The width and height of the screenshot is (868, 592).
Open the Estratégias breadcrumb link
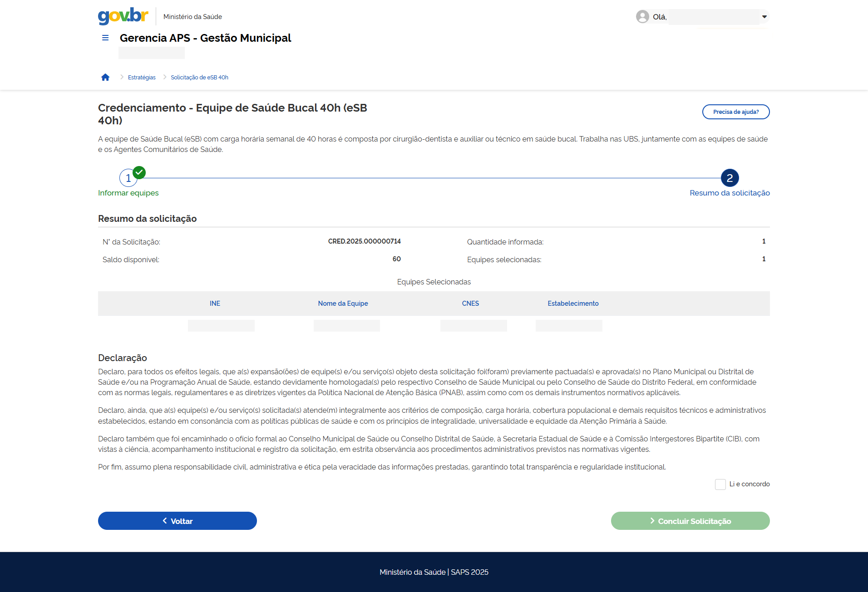click(x=142, y=78)
